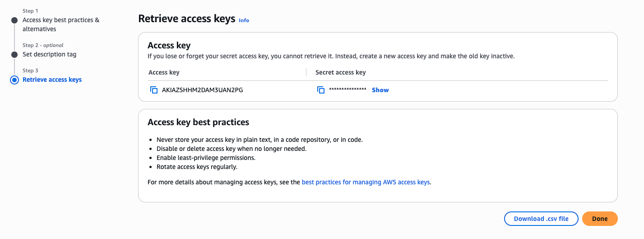644x239 pixels.
Task: Click the Access key column header
Action: 164,72
